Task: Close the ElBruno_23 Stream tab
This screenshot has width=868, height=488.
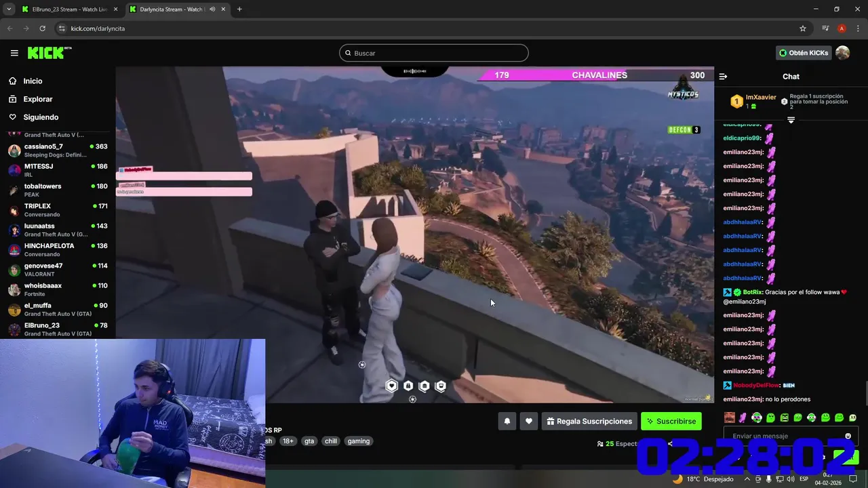Action: pyautogui.click(x=115, y=9)
